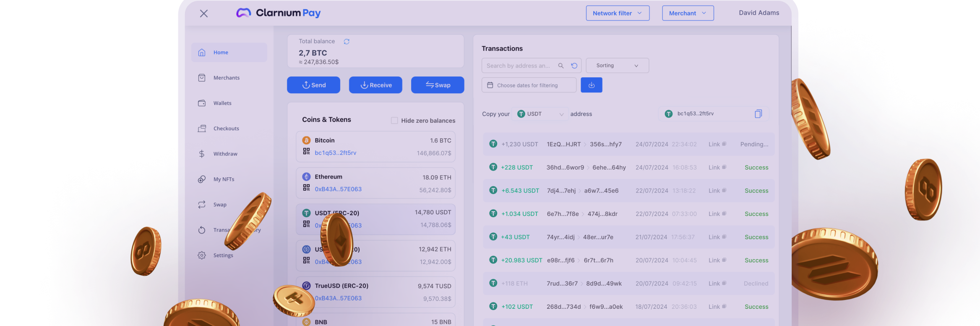
Task: Click amount 14,780 USDT
Action: (x=433, y=213)
